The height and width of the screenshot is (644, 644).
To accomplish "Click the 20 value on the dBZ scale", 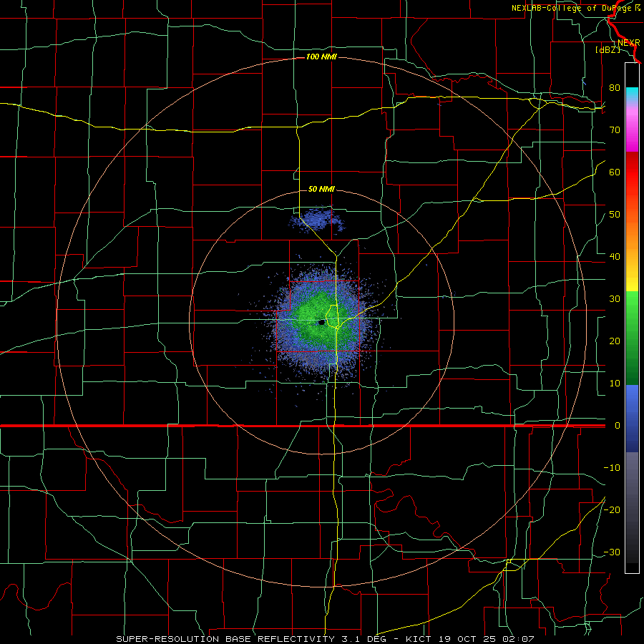I will coord(615,341).
